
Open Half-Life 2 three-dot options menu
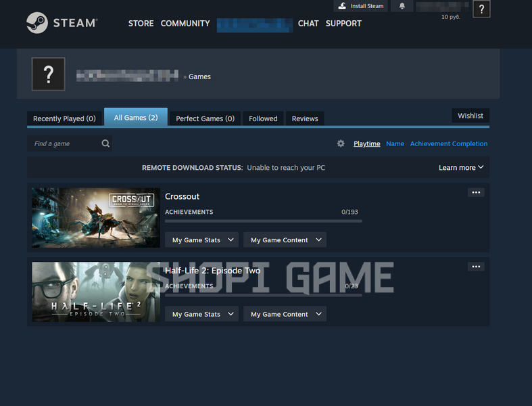pyautogui.click(x=476, y=267)
